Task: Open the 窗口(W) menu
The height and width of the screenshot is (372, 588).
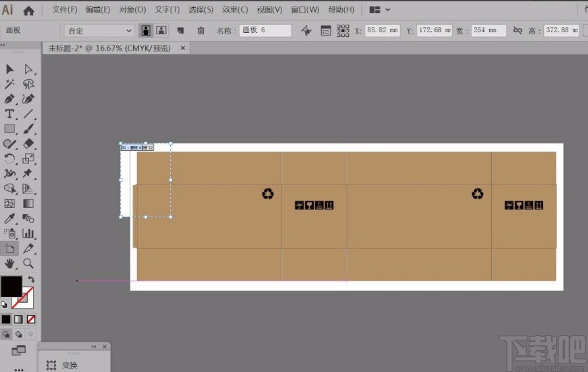Action: 305,10
